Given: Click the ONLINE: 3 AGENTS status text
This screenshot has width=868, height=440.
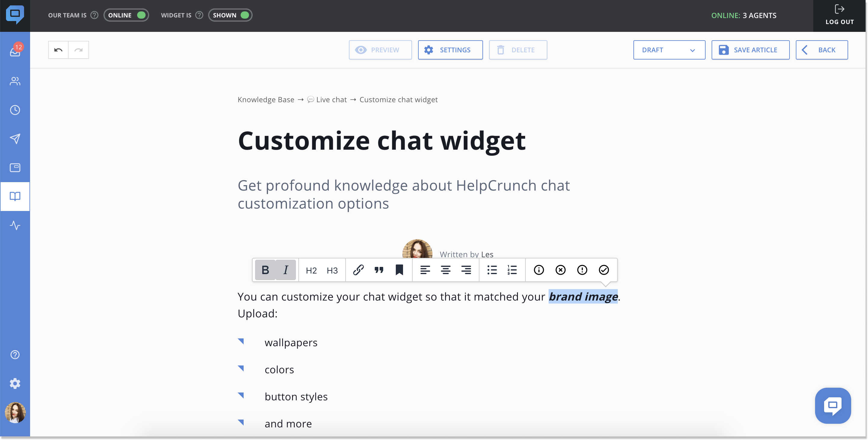Looking at the screenshot, I should (x=744, y=16).
